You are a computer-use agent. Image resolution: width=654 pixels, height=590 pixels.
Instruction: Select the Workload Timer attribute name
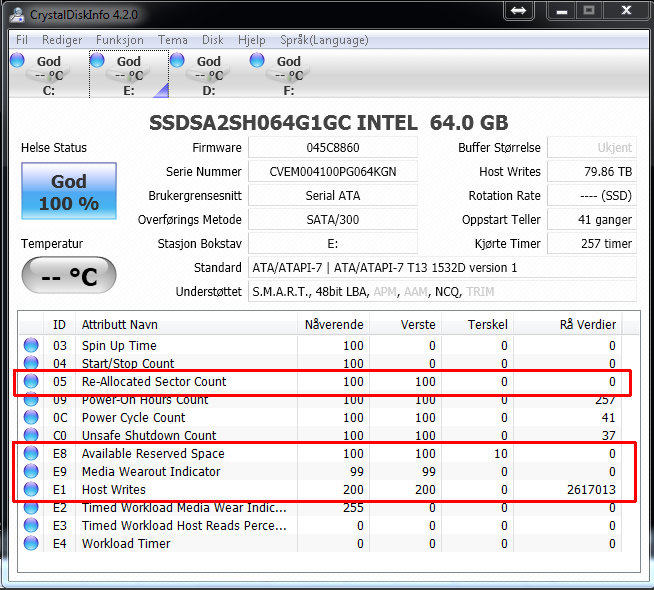[126, 543]
